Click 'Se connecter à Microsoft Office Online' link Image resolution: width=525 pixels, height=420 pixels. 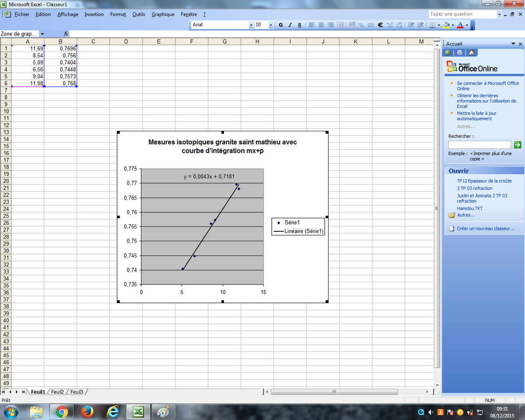488,86
